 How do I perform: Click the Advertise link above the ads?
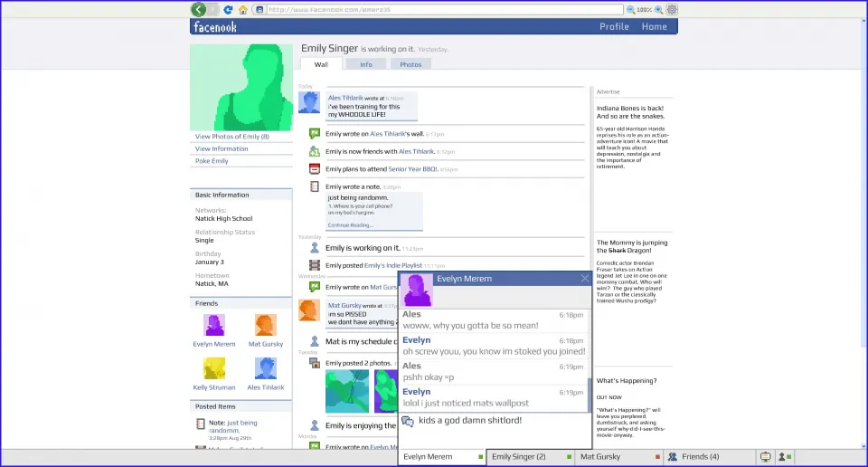coord(608,92)
